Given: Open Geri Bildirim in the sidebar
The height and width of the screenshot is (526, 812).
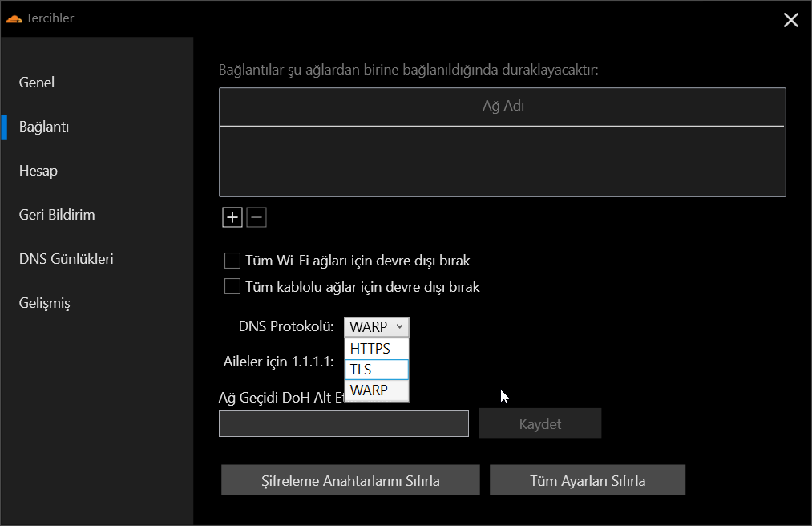Looking at the screenshot, I should pyautogui.click(x=57, y=215).
